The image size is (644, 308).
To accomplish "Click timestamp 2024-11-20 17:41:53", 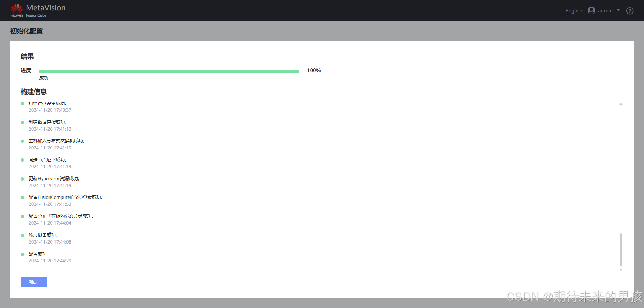I will click(50, 204).
